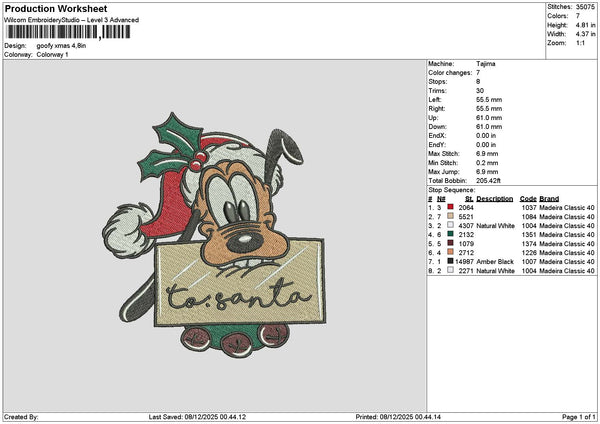Click the height value '4.81 in'
The image size is (600, 424).
[x=585, y=25]
